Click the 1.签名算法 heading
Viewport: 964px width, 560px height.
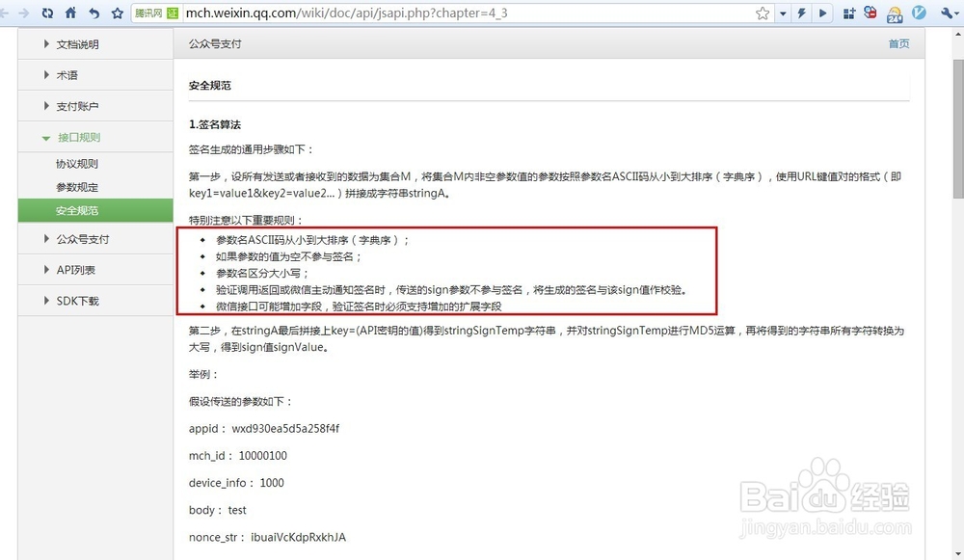coord(215,124)
